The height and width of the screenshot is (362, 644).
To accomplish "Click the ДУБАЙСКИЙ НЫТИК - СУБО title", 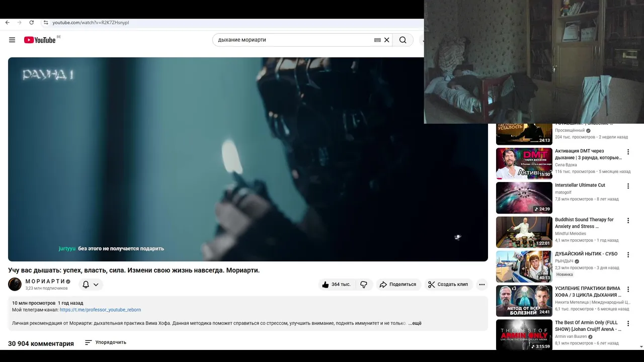I will pos(586,254).
